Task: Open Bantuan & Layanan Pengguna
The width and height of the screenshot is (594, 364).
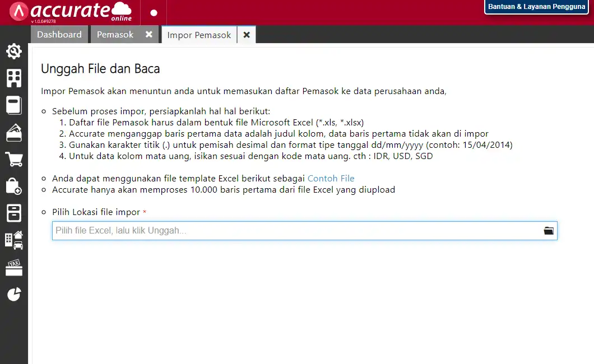Action: (x=536, y=7)
